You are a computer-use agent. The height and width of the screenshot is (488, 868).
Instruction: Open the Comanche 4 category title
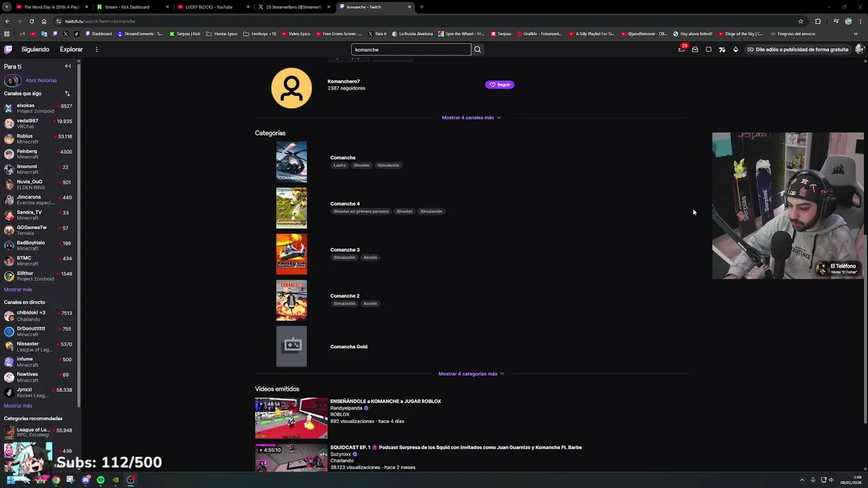click(x=345, y=203)
